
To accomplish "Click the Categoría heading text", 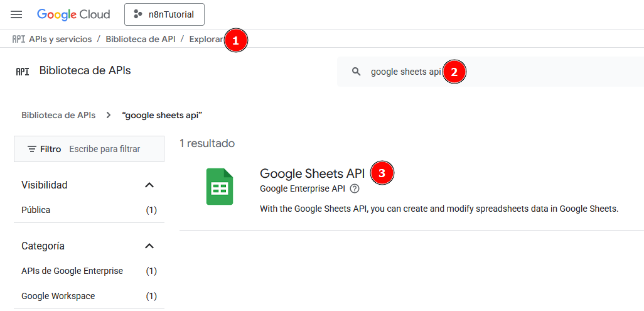I will point(43,246).
